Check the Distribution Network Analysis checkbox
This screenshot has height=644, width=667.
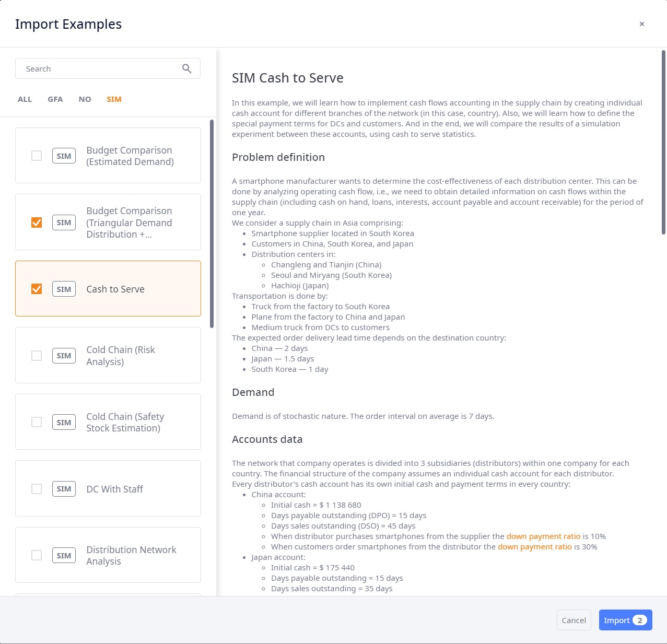(37, 555)
